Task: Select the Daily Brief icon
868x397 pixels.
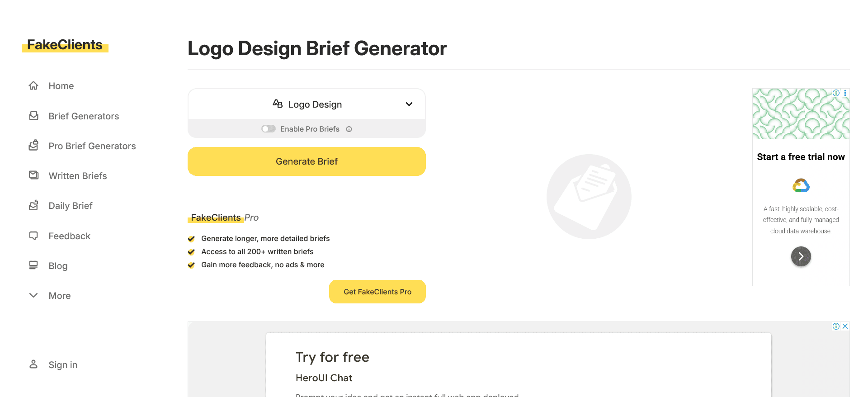Action: [33, 205]
